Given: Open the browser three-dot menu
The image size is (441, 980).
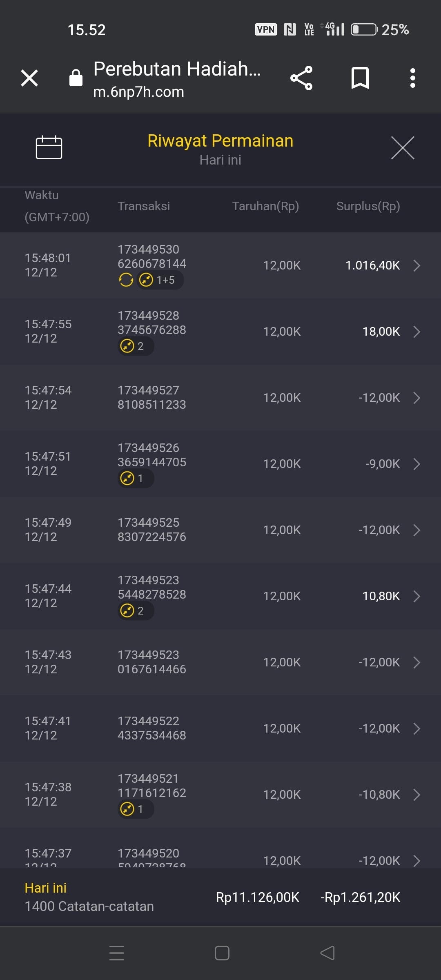Looking at the screenshot, I should click(x=413, y=78).
